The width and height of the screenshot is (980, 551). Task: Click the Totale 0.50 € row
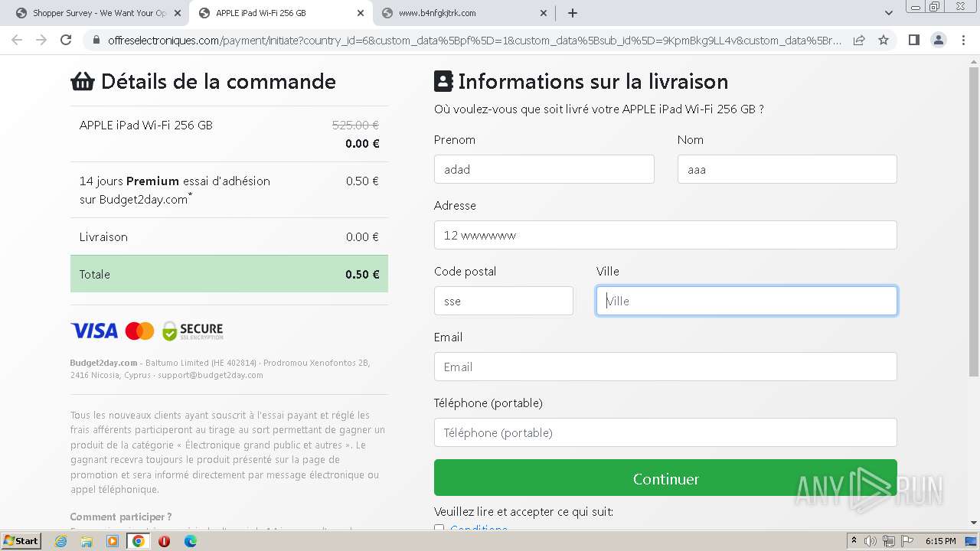[x=229, y=274]
